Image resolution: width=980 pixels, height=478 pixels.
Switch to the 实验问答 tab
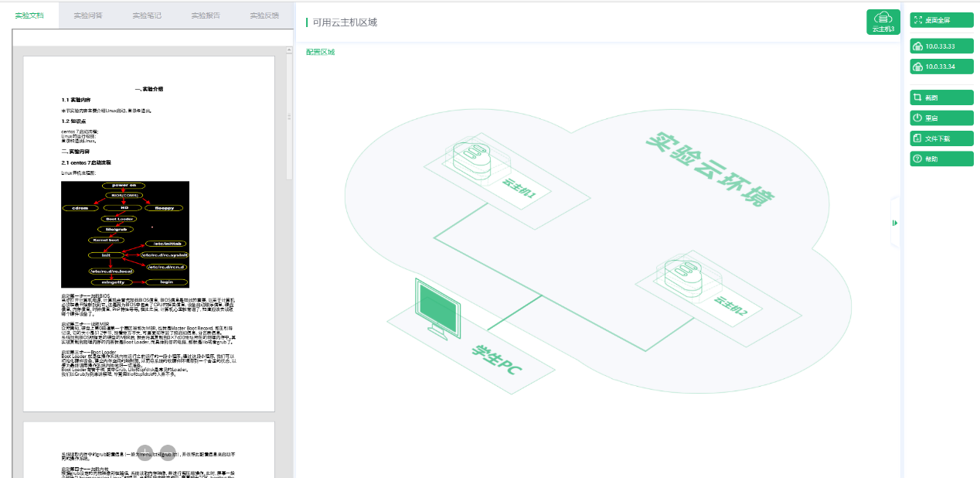88,15
